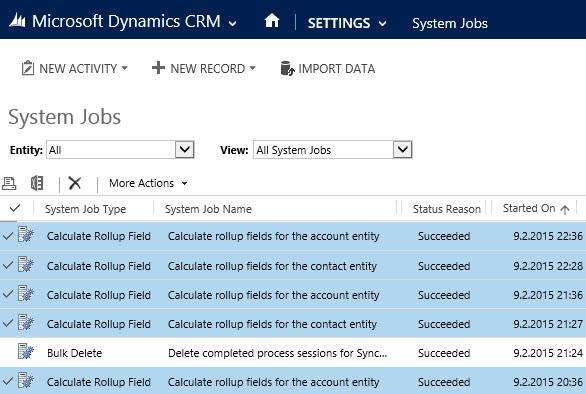The height and width of the screenshot is (394, 586).
Task: Open contact entity rollup job from 22:28
Action: click(272, 266)
